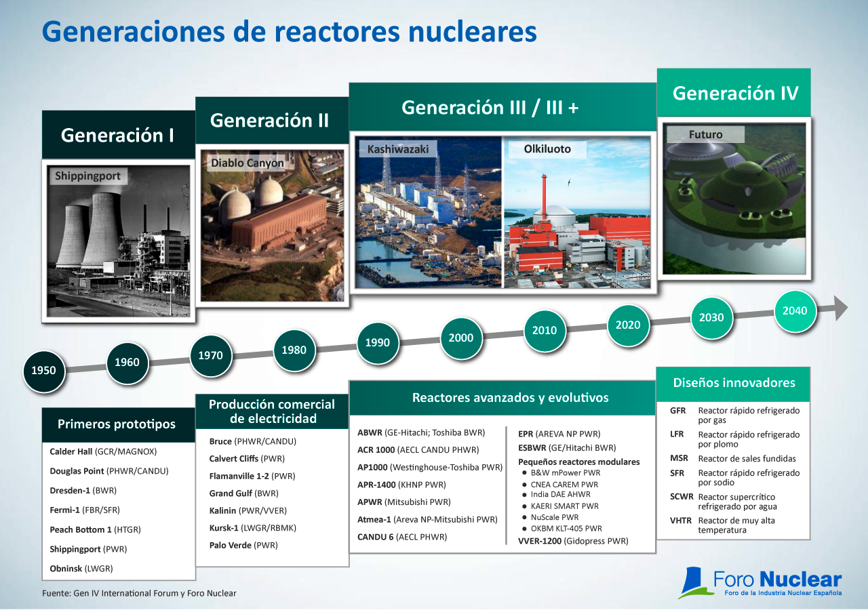This screenshot has width=868, height=610.
Task: Click the Olkiluoto caption label
Action: point(547,149)
